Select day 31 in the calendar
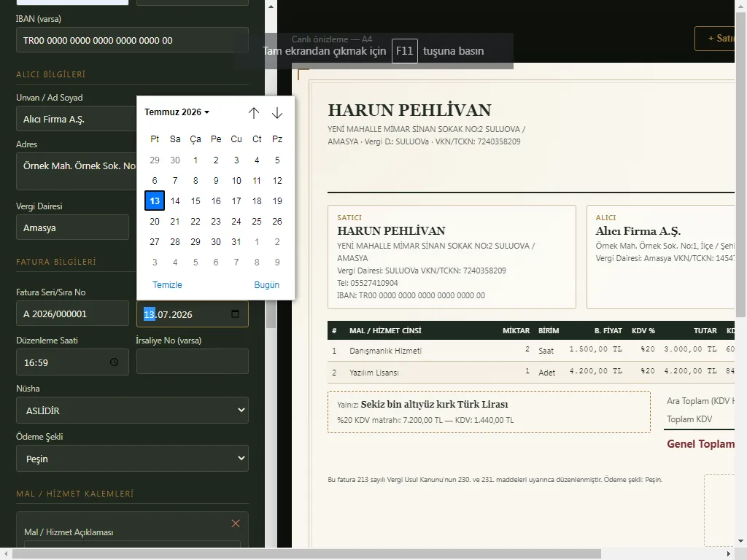Screen dimensions: 747x560 (x=236, y=242)
